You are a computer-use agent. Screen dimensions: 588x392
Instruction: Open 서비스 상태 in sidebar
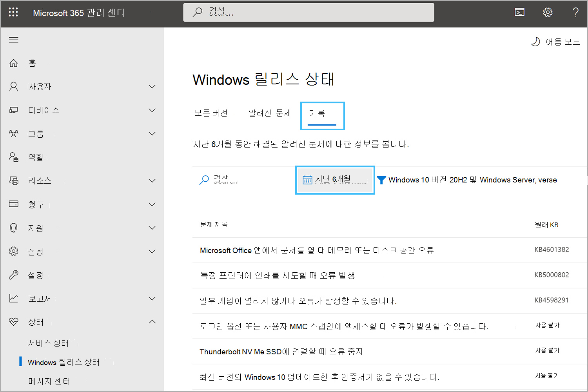tap(48, 343)
